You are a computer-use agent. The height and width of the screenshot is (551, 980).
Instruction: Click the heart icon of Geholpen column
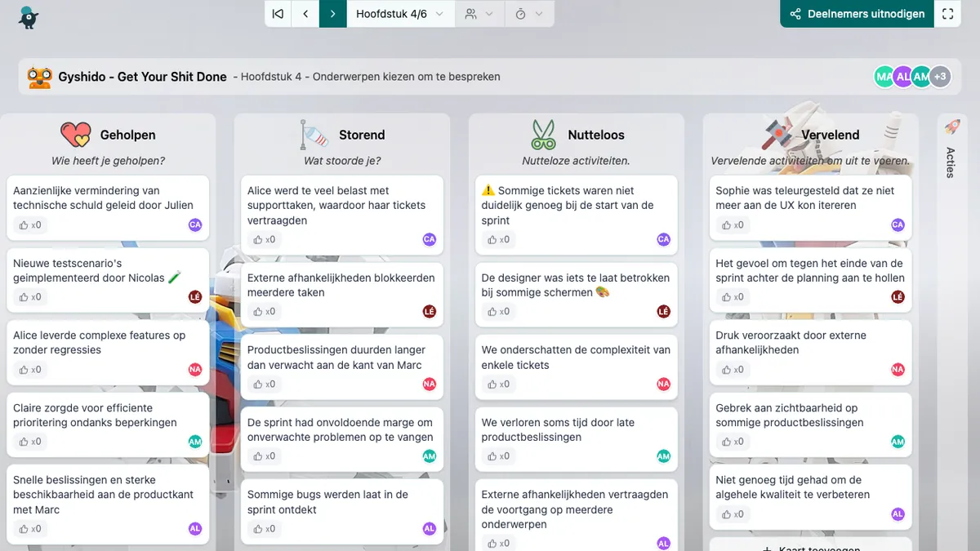pos(75,135)
